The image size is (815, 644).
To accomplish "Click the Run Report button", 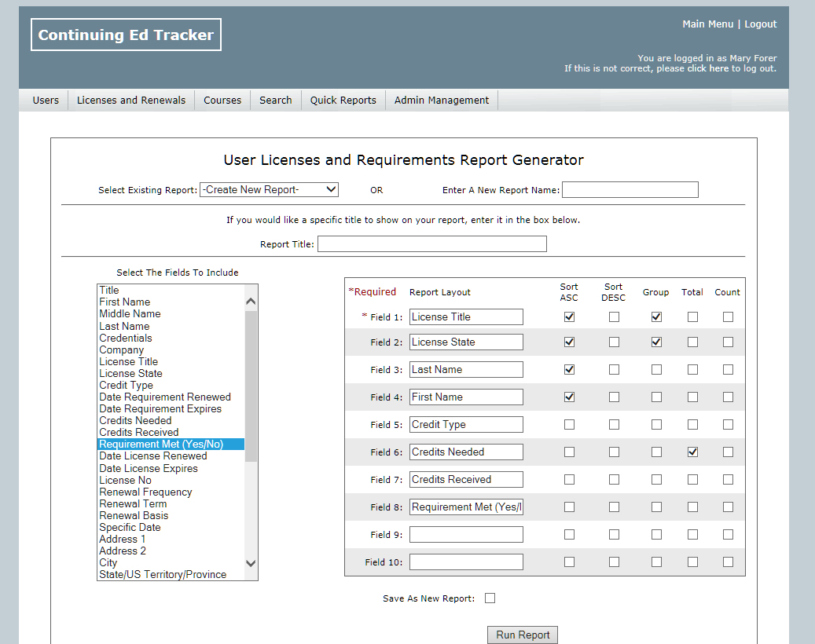I will (x=523, y=635).
